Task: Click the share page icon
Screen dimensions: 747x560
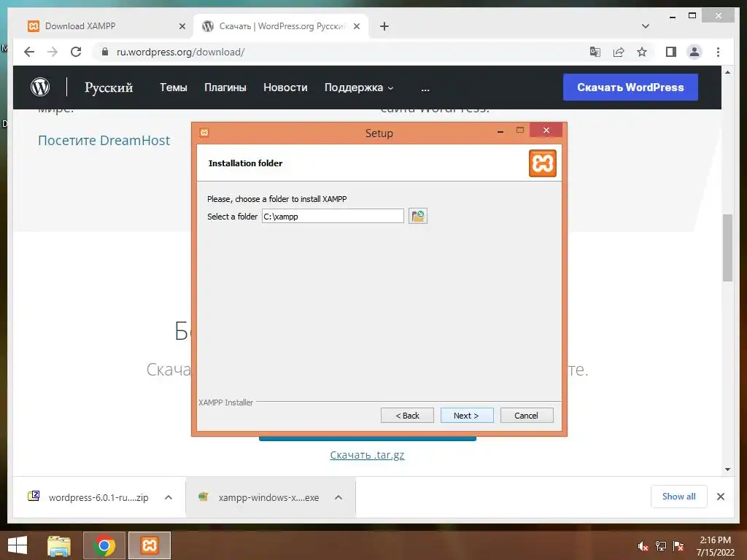Action: [619, 52]
